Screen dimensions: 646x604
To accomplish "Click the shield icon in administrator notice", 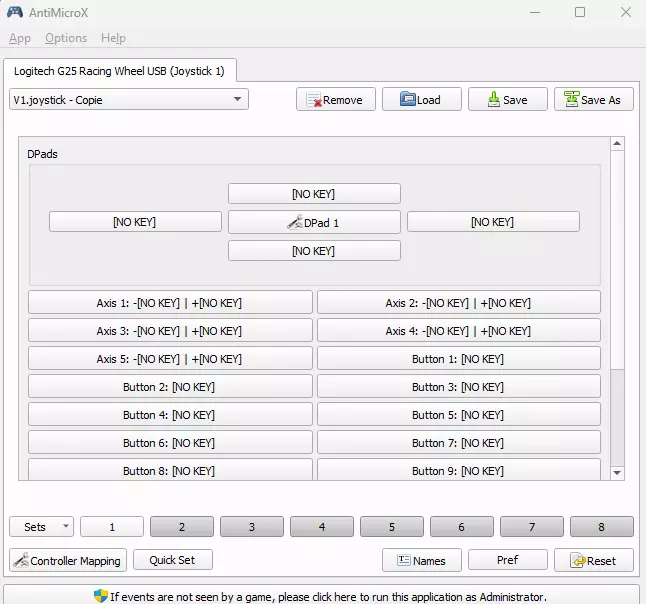I will [101, 596].
